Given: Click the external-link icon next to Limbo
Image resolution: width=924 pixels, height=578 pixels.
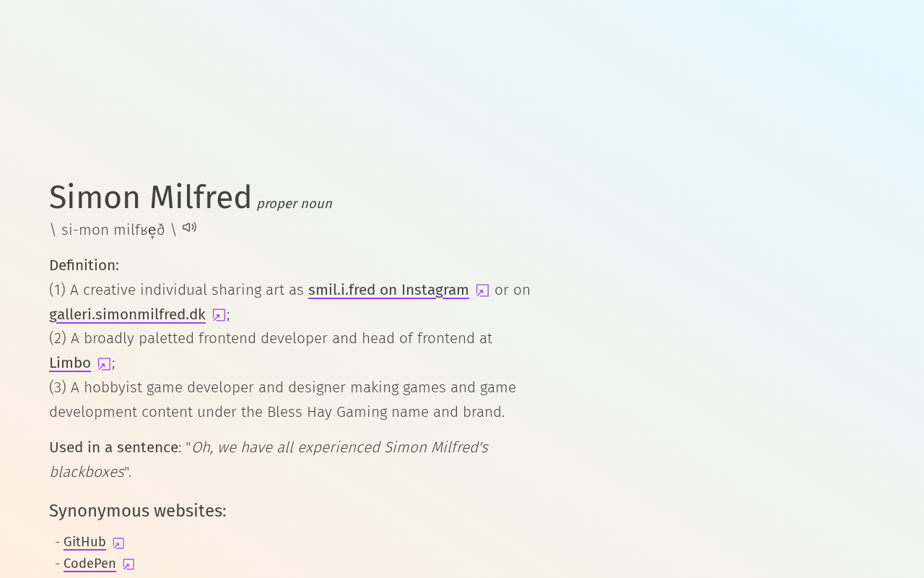Looking at the screenshot, I should [x=104, y=364].
